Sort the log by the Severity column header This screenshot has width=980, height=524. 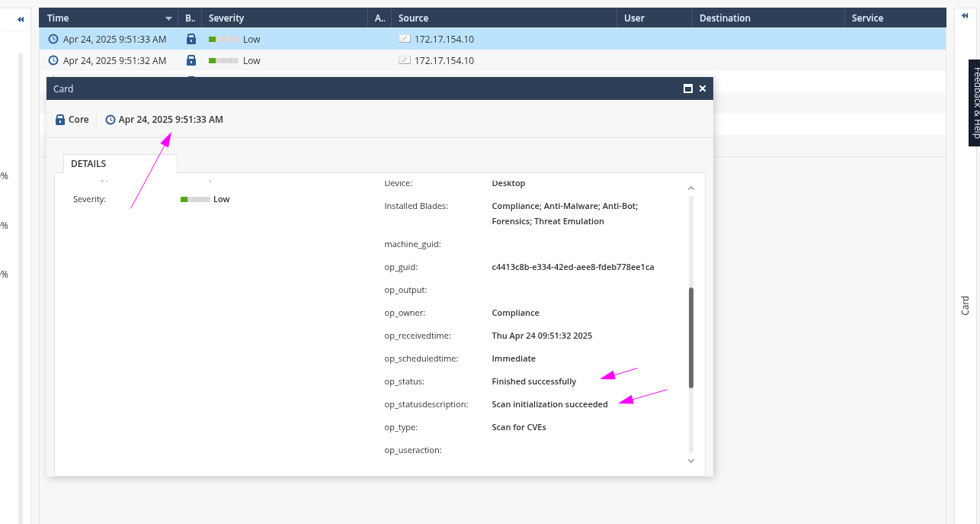click(x=226, y=18)
